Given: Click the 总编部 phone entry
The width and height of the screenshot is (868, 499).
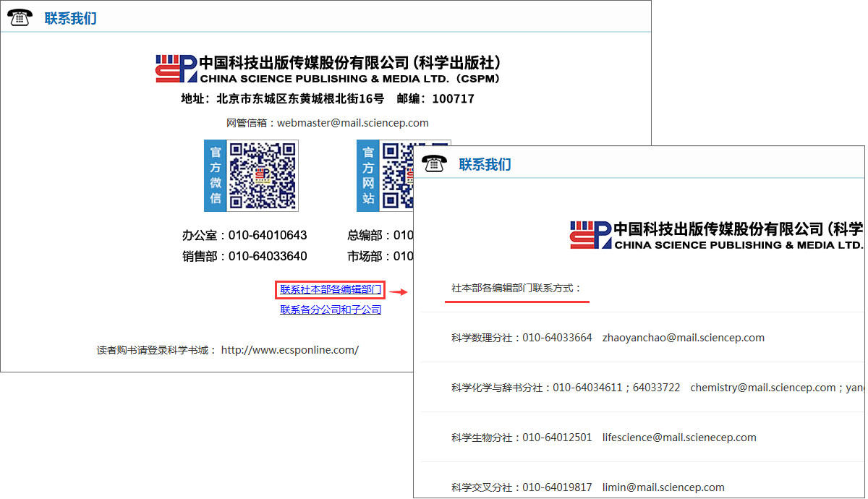Looking at the screenshot, I should point(380,236).
